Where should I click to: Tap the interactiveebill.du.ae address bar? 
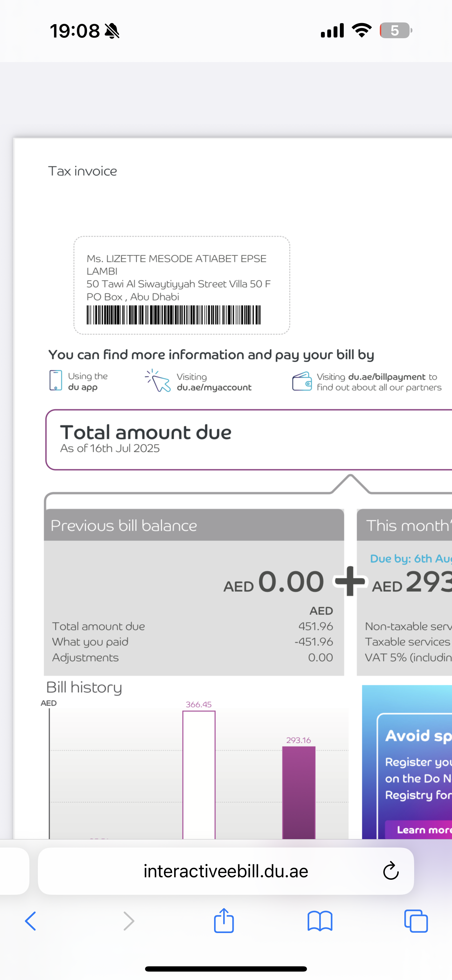pos(226,871)
